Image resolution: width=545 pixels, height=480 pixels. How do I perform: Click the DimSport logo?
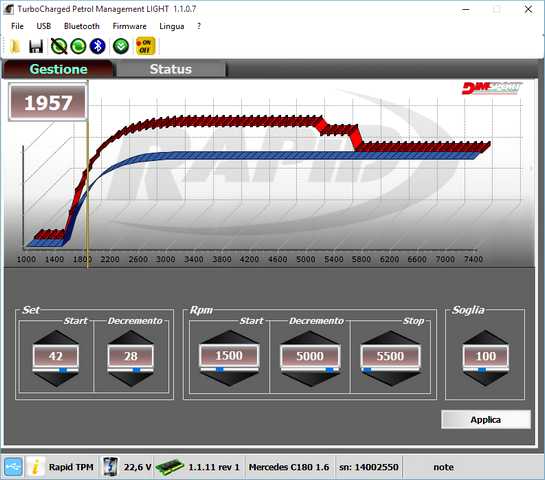(493, 88)
